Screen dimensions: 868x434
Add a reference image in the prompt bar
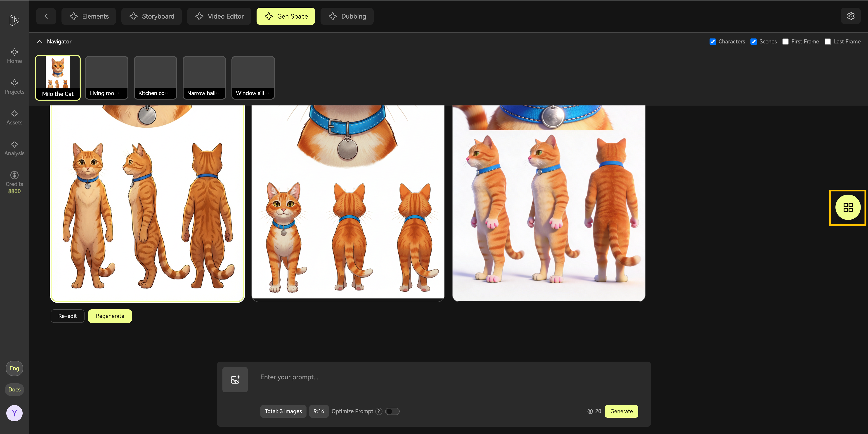pos(235,379)
